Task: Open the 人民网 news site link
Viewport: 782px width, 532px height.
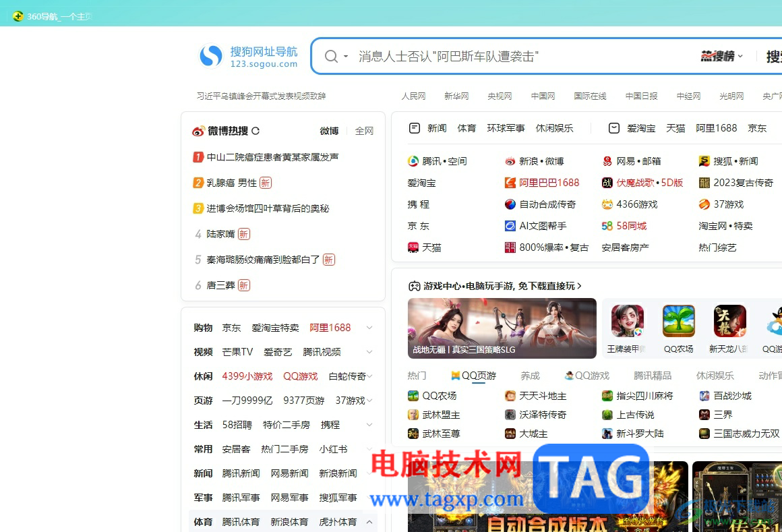Action: tap(413, 96)
